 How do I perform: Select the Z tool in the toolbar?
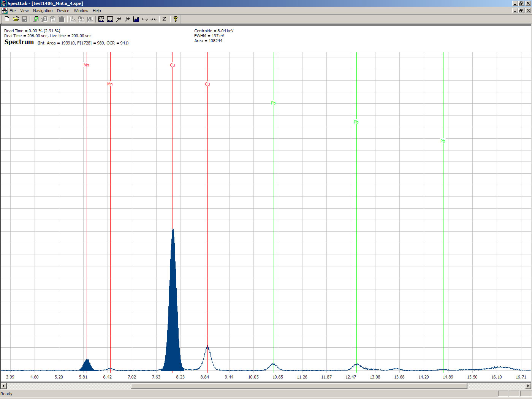[x=164, y=19]
